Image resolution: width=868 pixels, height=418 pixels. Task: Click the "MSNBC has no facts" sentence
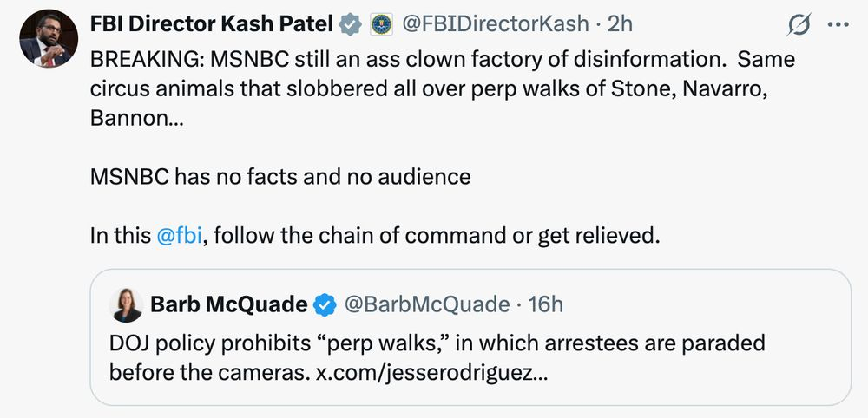coord(280,177)
